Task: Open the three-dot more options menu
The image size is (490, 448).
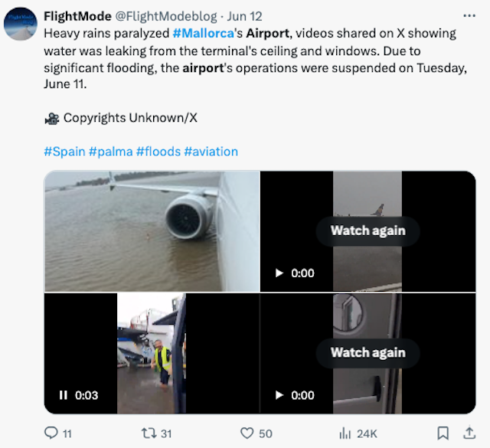Action: point(469,15)
